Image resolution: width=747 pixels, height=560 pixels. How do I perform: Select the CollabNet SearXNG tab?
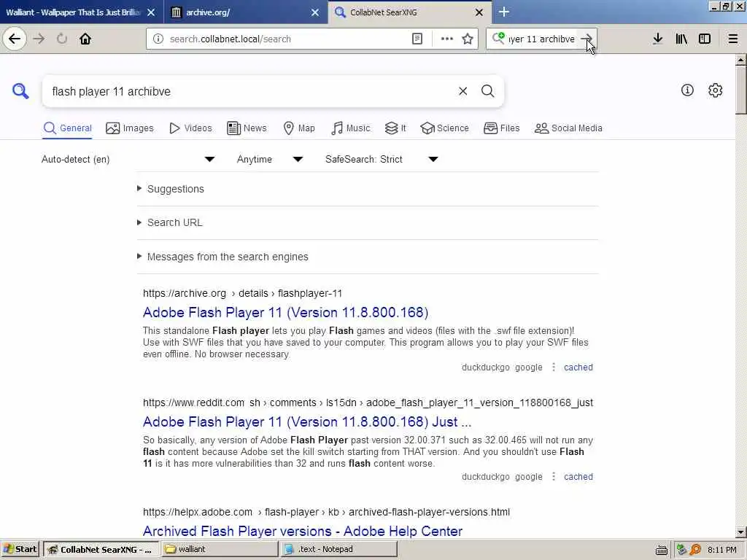pyautogui.click(x=410, y=12)
